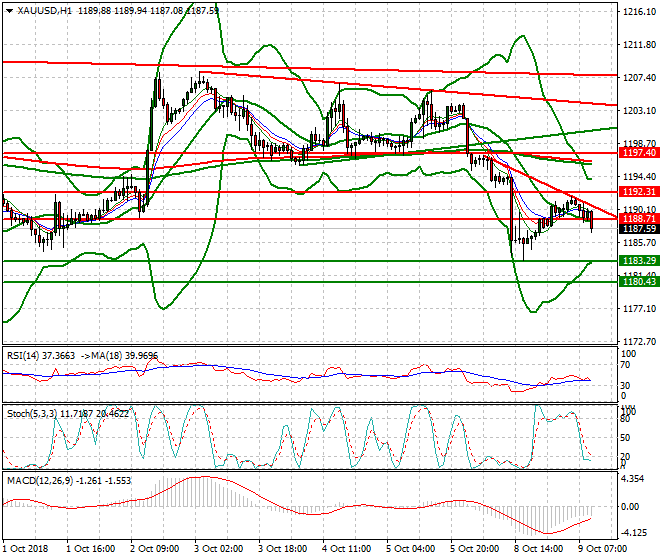This screenshot has width=660, height=560.
Task: Click the triangle icon beside XAUUSD,H1
Action: (x=7, y=10)
